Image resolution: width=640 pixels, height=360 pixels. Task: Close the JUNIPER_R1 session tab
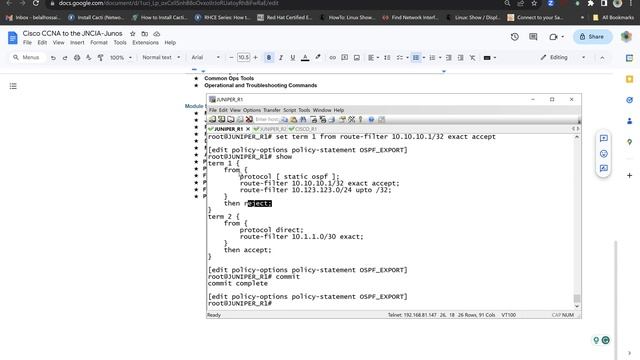tap(248, 129)
